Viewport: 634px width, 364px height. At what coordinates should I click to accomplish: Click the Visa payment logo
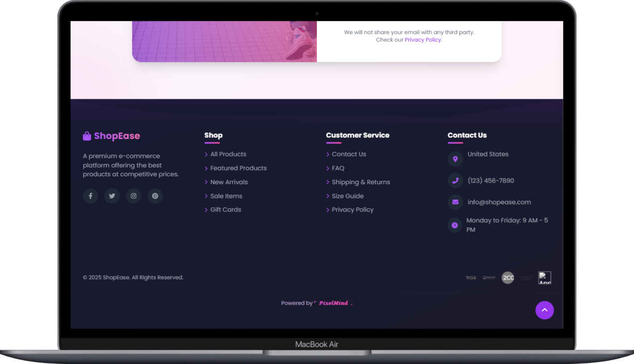tap(471, 278)
